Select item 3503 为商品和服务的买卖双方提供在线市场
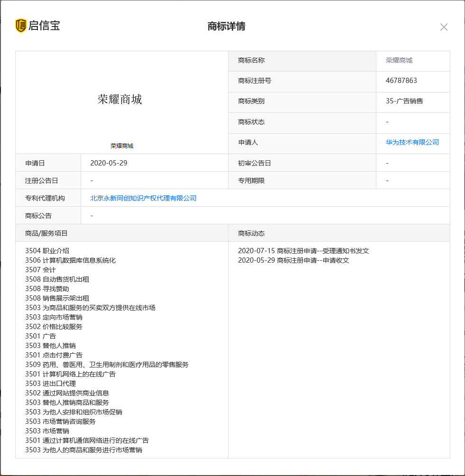The image size is (465, 476). [x=90, y=308]
